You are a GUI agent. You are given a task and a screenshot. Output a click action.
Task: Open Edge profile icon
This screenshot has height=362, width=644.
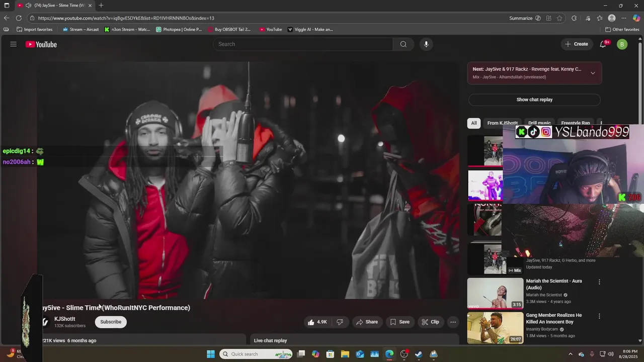612,18
